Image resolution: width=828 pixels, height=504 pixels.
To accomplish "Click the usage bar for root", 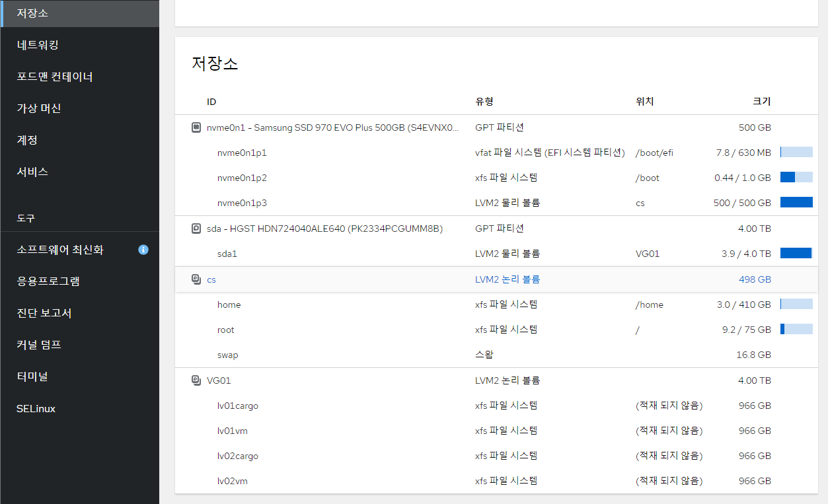I will pos(796,329).
